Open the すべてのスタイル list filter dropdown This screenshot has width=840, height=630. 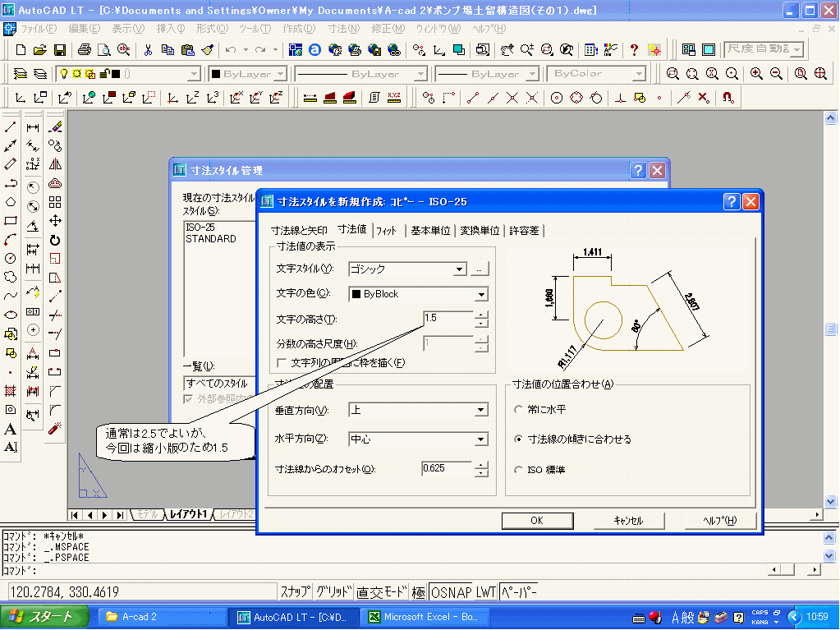(x=218, y=384)
